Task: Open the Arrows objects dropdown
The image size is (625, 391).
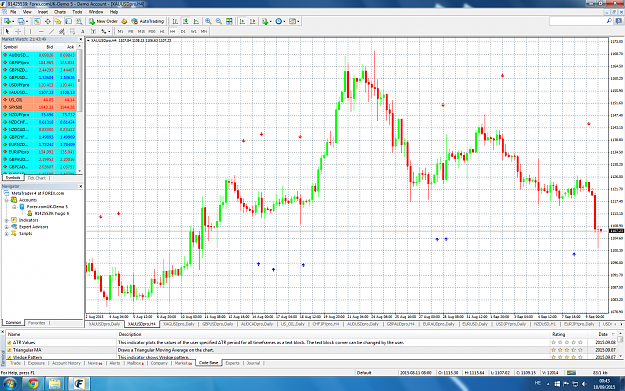Action: [105, 31]
